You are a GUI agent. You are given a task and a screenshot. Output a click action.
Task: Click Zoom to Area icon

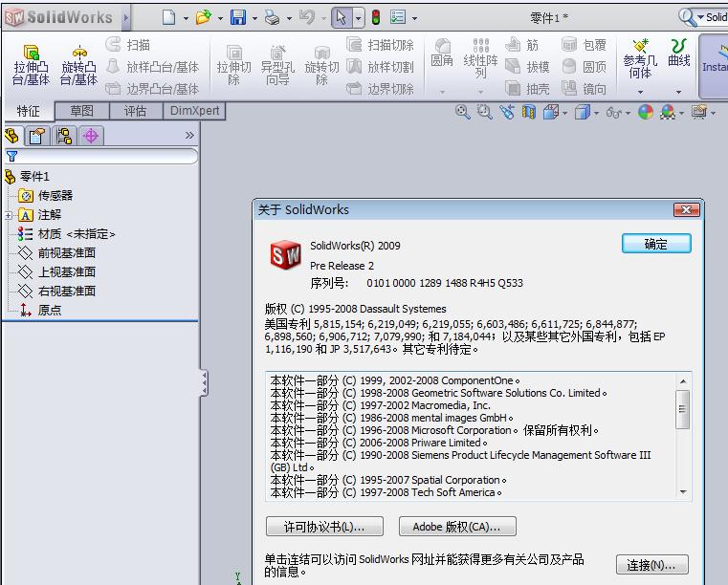[x=485, y=112]
